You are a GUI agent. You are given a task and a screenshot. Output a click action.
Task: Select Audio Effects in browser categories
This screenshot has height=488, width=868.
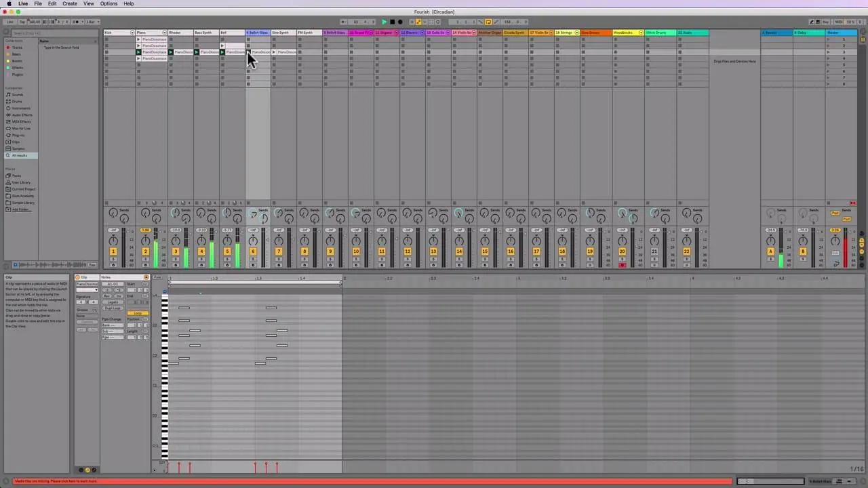coord(22,115)
